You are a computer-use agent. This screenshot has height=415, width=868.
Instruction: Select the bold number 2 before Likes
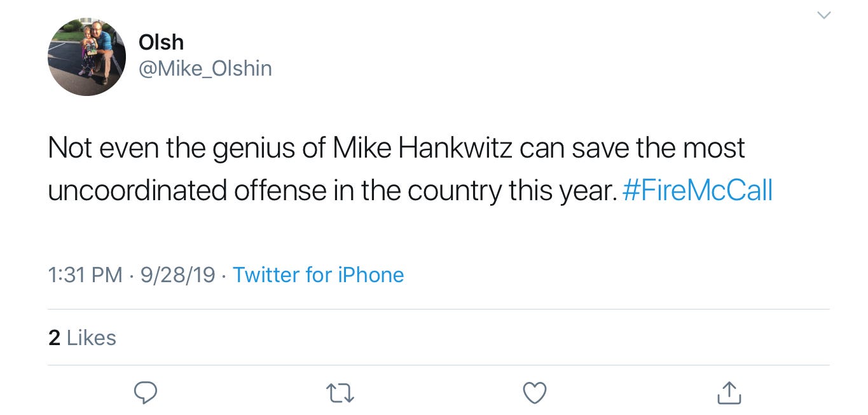coord(54,338)
